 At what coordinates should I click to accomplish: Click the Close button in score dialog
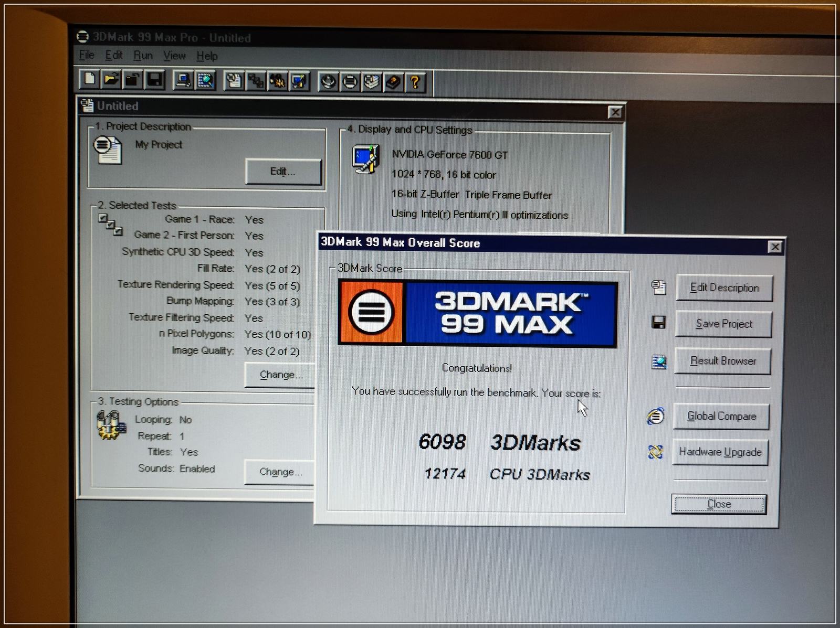(719, 504)
